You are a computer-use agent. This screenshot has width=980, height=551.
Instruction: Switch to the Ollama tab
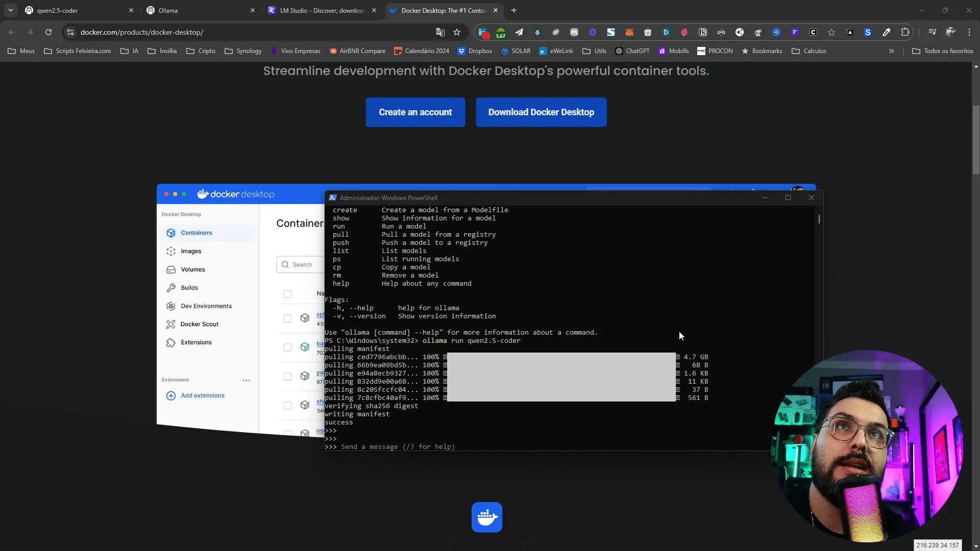pos(201,10)
